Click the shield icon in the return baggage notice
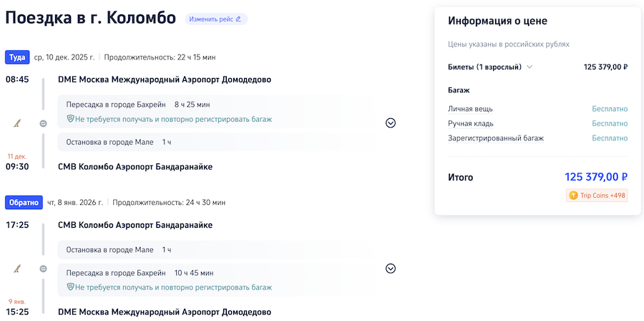 (70, 287)
